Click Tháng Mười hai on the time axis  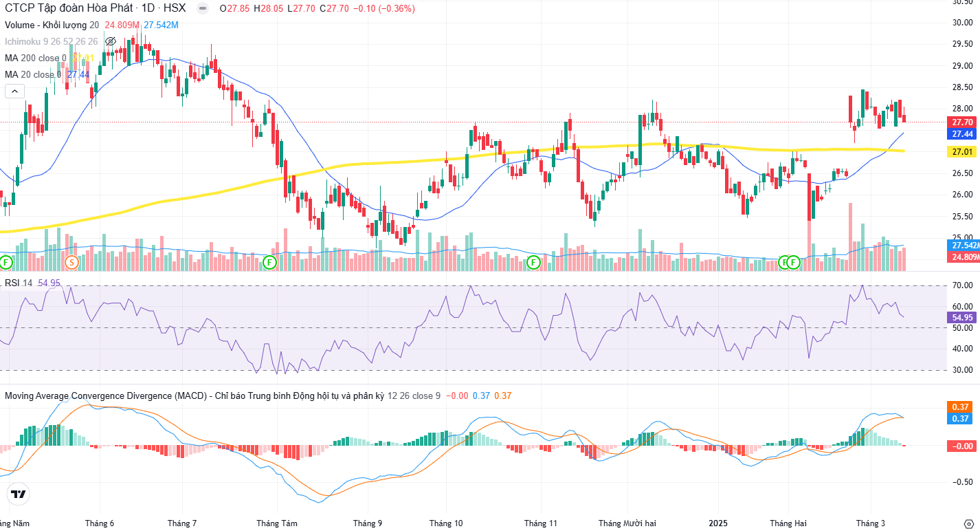click(627, 523)
